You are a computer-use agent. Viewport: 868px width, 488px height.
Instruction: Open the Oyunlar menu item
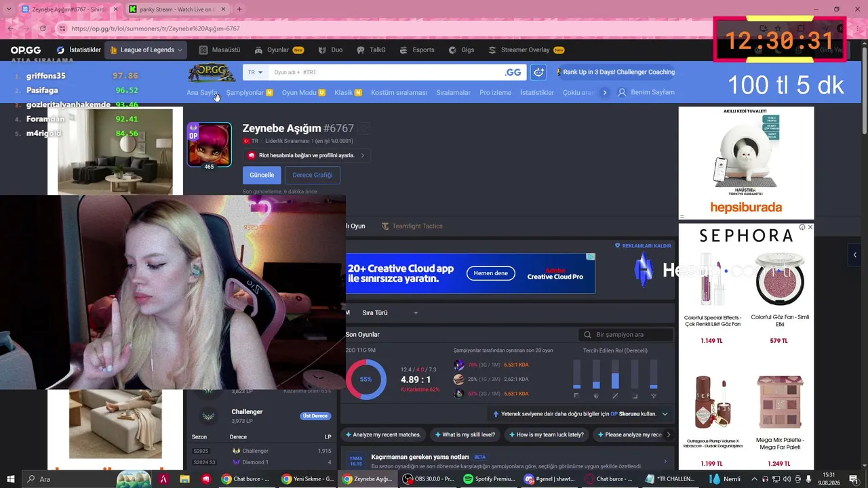pyautogui.click(x=279, y=50)
